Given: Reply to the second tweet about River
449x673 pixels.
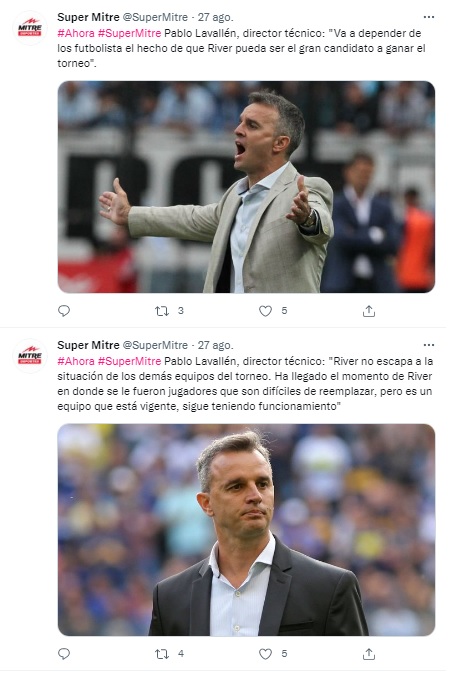Looking at the screenshot, I should coord(64,654).
